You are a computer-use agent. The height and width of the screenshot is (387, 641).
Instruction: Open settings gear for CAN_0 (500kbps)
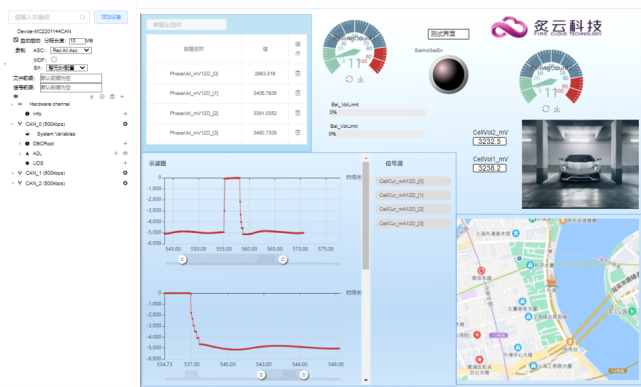click(x=125, y=124)
